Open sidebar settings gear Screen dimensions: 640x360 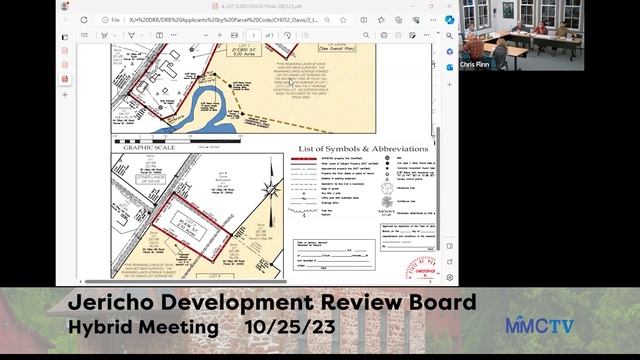(449, 278)
